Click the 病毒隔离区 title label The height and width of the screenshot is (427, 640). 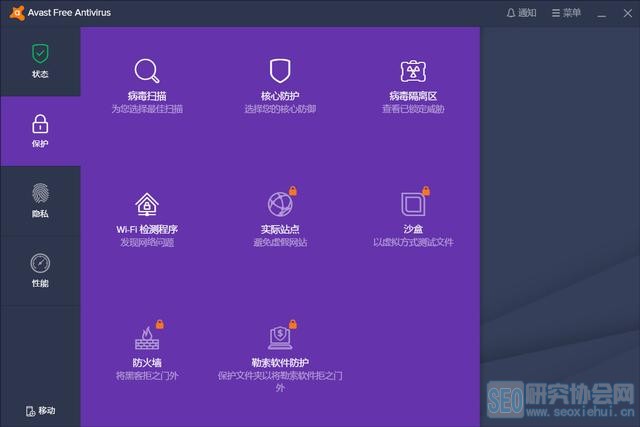413,96
